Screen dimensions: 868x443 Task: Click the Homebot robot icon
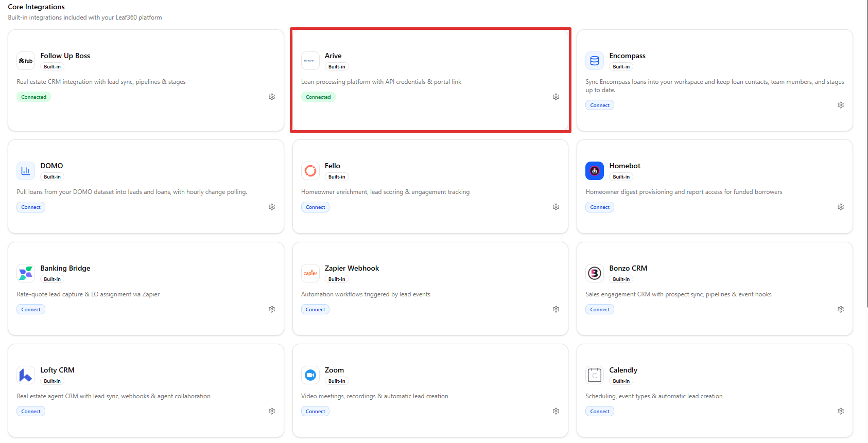pos(595,171)
